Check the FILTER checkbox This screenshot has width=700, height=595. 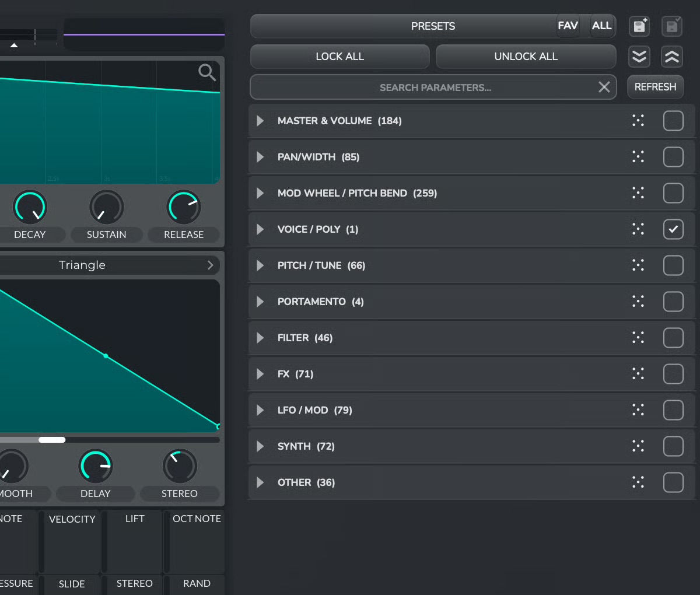pos(673,338)
